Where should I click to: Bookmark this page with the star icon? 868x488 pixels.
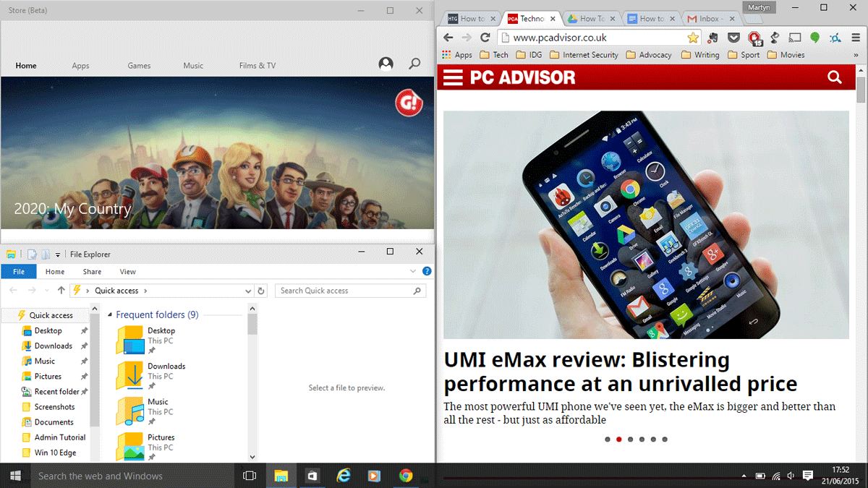tap(693, 38)
